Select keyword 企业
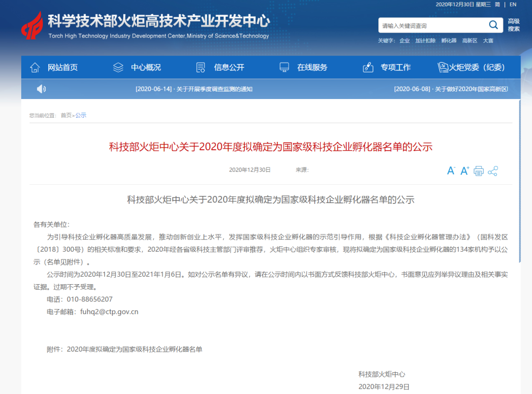The image size is (532, 394). tap(404, 41)
